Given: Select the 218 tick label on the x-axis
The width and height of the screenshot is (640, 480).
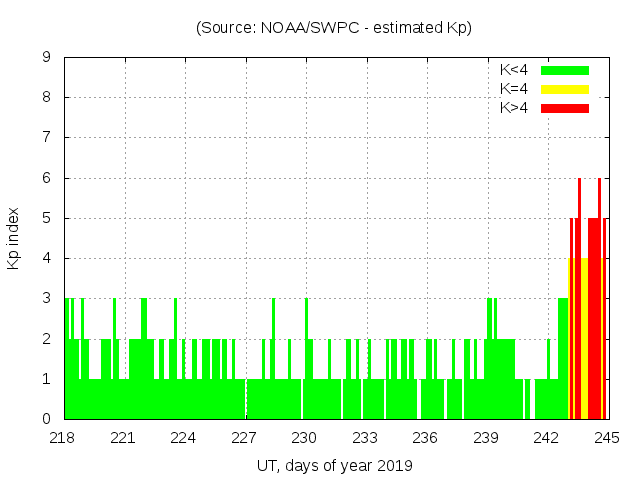Looking at the screenshot, I should 63,438.
